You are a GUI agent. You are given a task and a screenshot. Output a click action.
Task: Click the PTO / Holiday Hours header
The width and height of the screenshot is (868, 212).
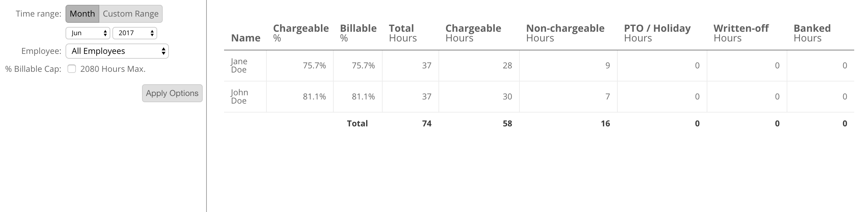click(657, 33)
